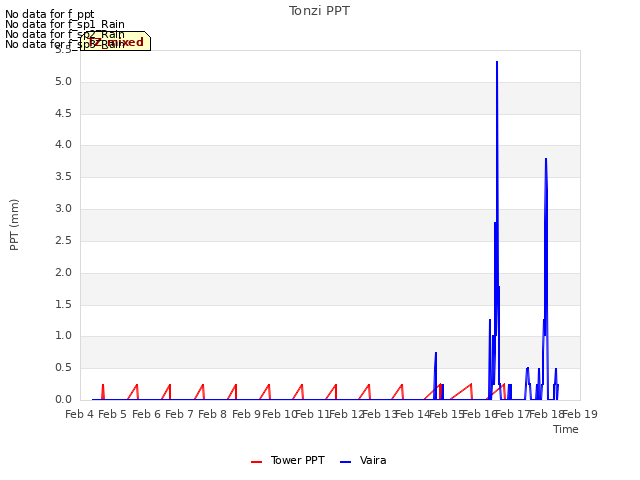
Task: Click the red Tower PPT legend swatch
Action: (256, 462)
